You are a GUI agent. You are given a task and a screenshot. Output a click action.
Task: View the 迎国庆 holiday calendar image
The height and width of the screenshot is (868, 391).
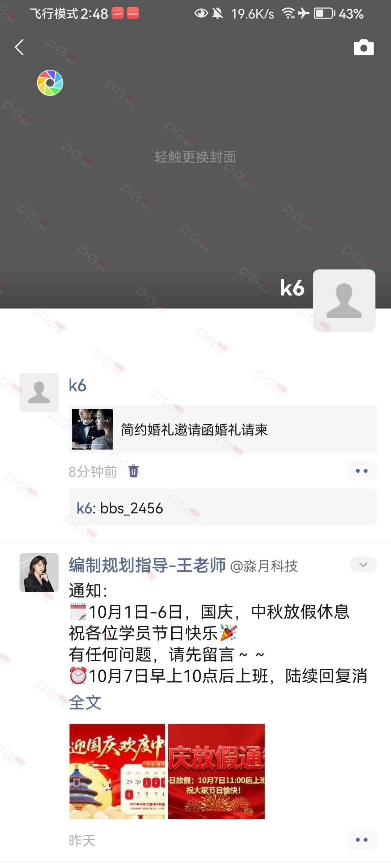[x=117, y=771]
